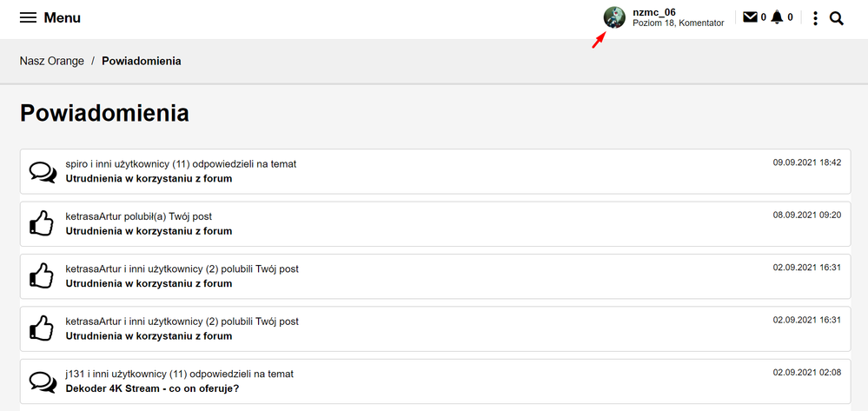Click the Menu label in header
This screenshot has width=868, height=411.
(63, 18)
